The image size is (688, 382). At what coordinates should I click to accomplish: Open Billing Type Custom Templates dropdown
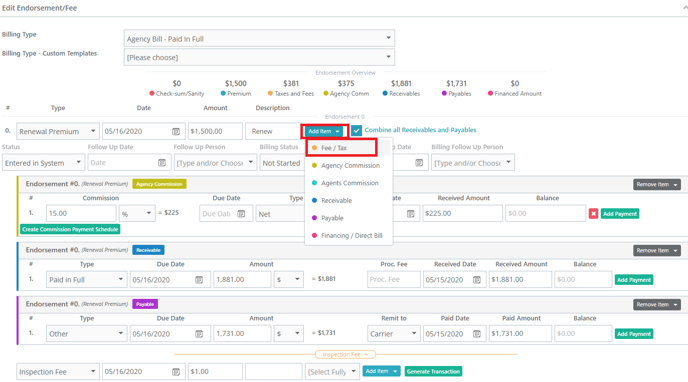click(x=259, y=57)
